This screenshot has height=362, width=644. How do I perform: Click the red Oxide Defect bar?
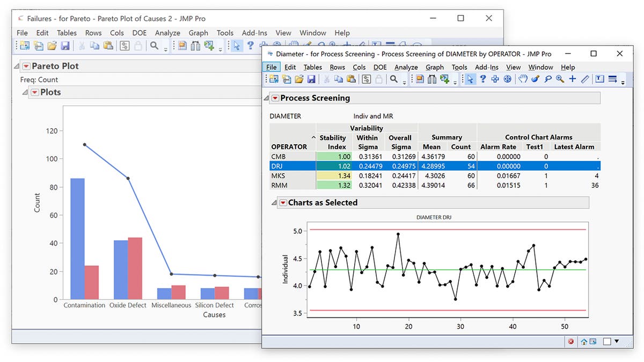point(135,268)
